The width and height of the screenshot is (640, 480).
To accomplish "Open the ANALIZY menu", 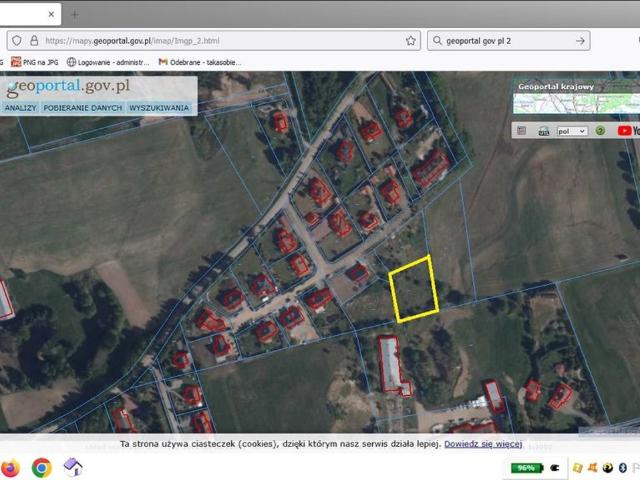I will point(20,107).
